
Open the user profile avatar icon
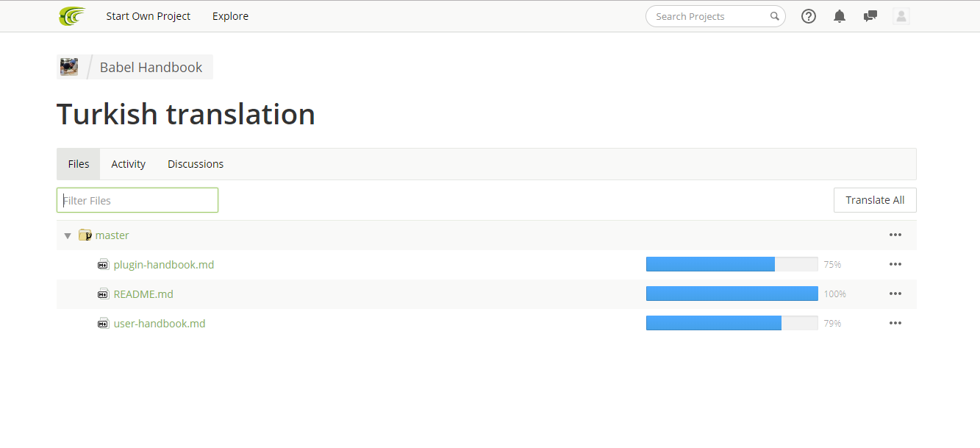tap(901, 16)
